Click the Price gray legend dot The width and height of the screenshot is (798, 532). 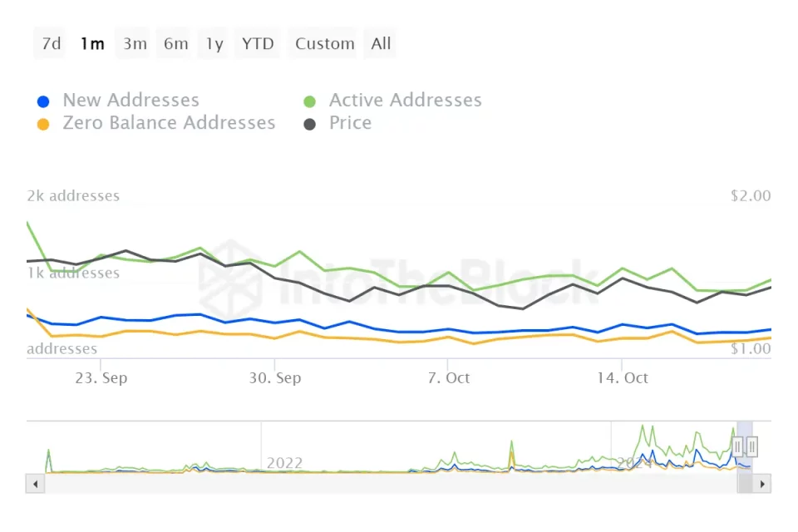tap(310, 124)
